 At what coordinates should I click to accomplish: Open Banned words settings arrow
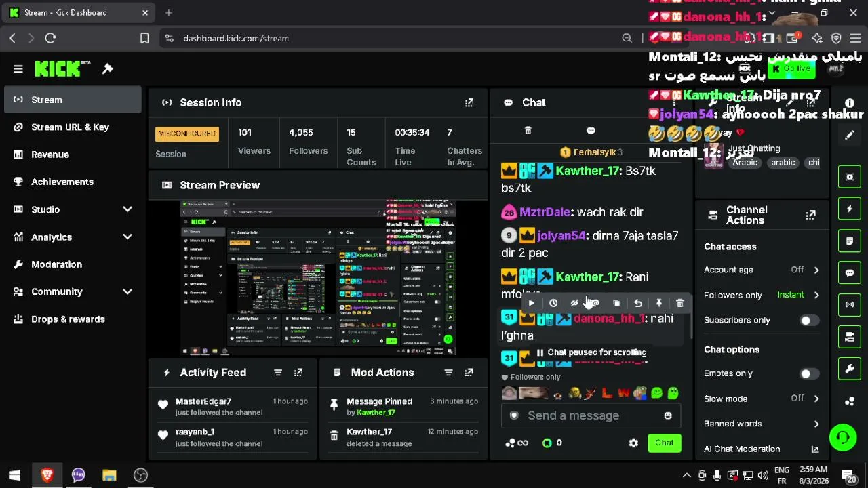[x=816, y=424]
